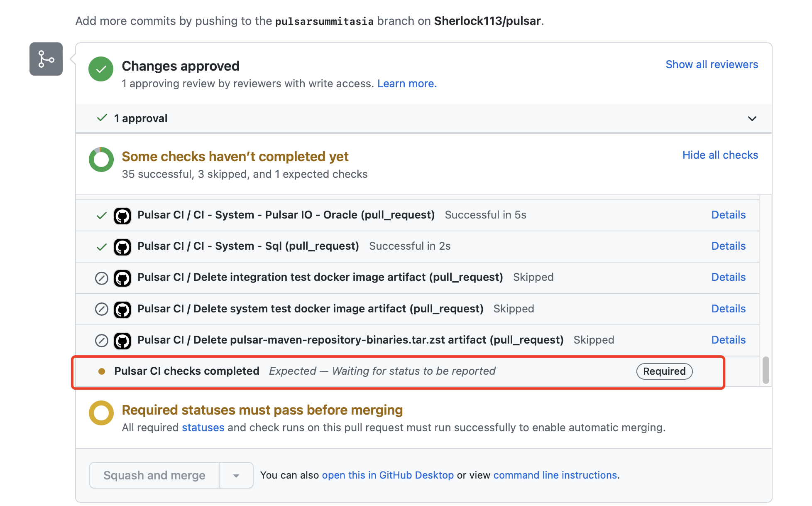This screenshot has width=812, height=506.
Task: Click Required statuses must pass heading
Action: click(x=262, y=410)
